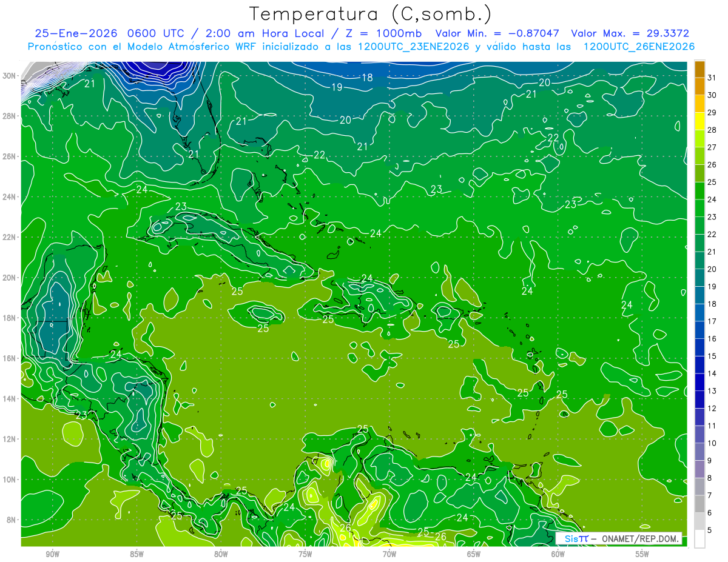Click the white legend swatch below 5
Screen dimensions: 728x562
coord(699,539)
